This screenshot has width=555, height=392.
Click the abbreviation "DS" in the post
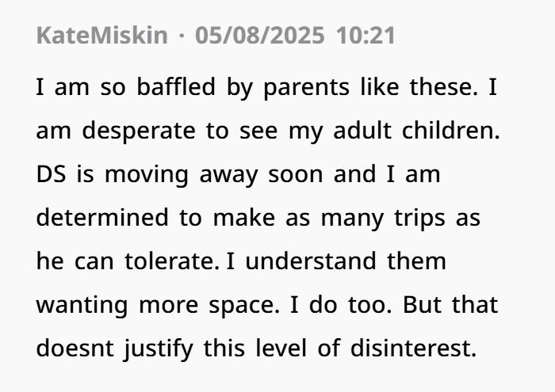coord(51,174)
